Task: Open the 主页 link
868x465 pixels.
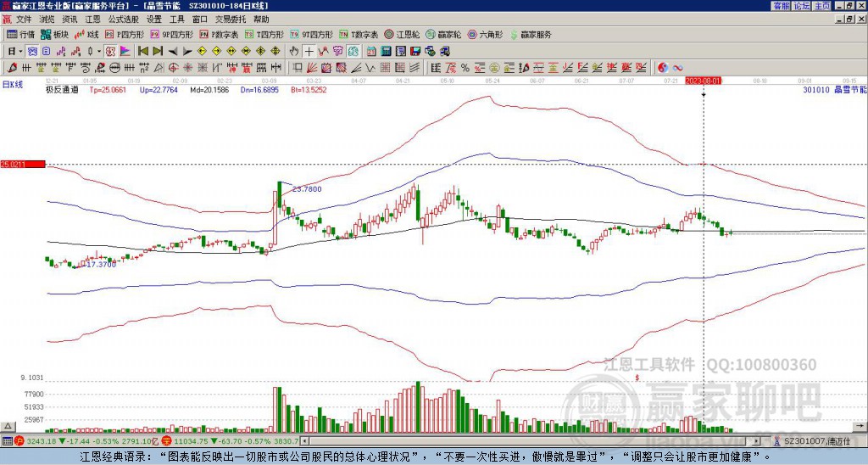Action: coord(822,6)
